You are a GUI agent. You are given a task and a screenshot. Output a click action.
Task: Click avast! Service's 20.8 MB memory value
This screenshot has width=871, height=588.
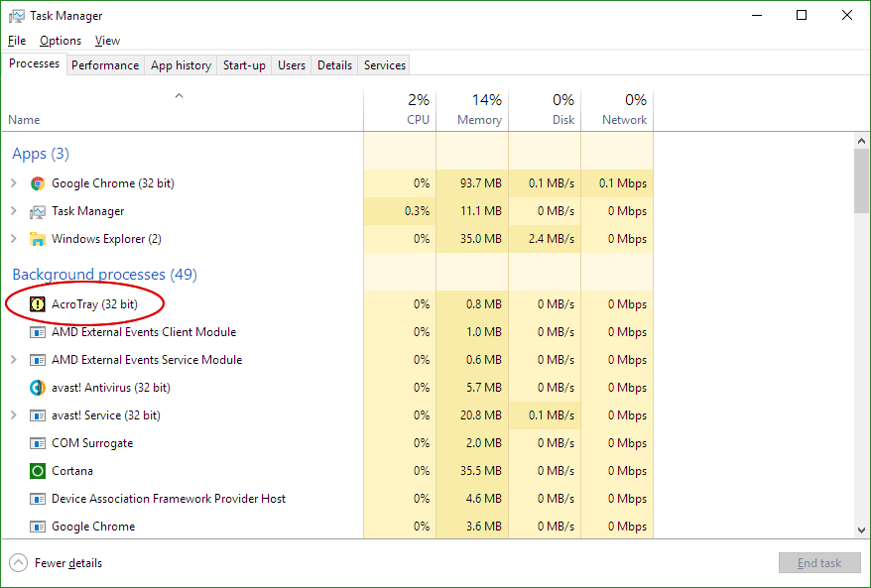pyautogui.click(x=480, y=415)
